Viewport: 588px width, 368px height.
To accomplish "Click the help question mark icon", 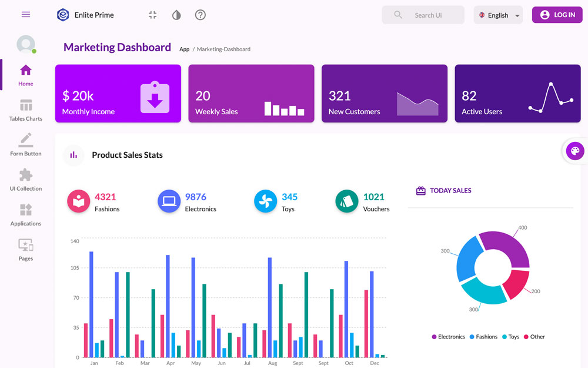I will (x=201, y=15).
